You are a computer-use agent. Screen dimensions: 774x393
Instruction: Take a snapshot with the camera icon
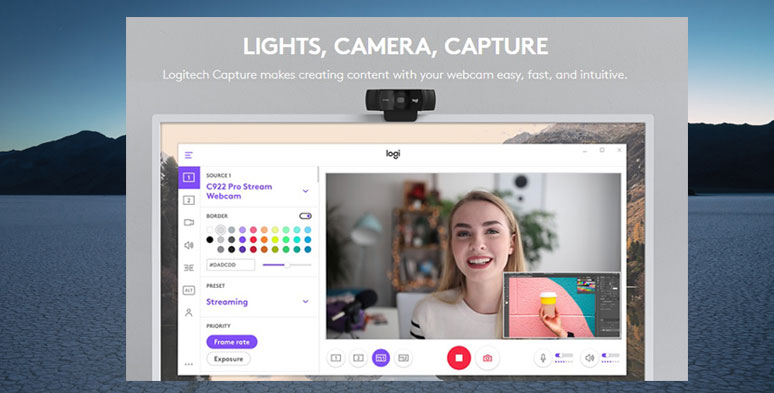[x=488, y=358]
